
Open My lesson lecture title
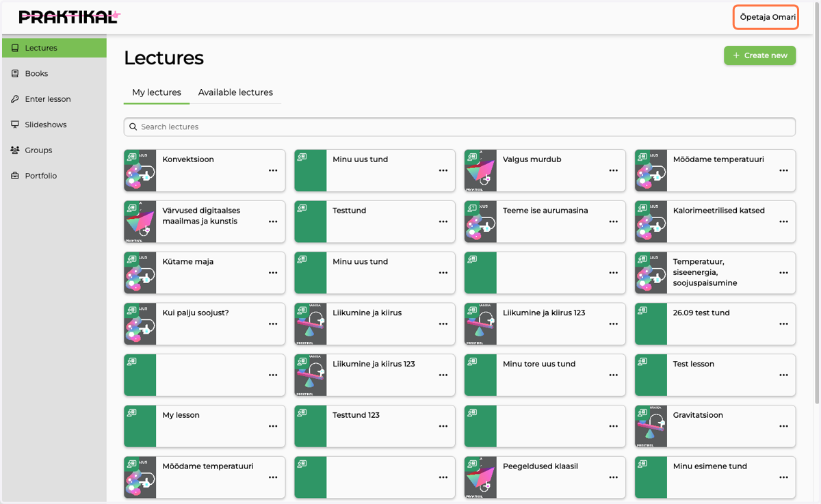coord(181,415)
